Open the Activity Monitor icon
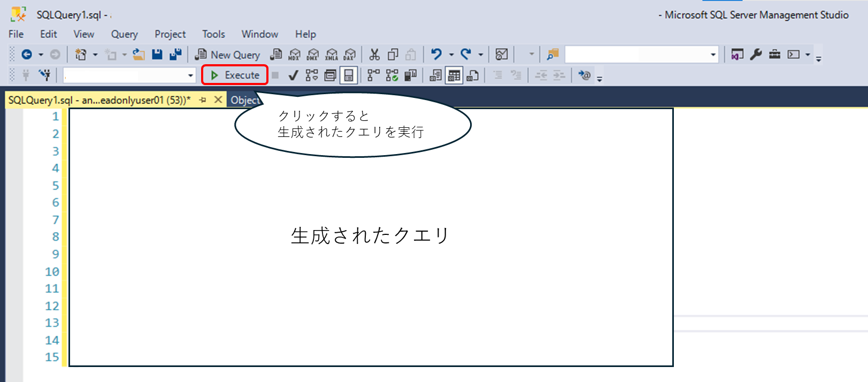Screen dimensions: 868x382 502,55
